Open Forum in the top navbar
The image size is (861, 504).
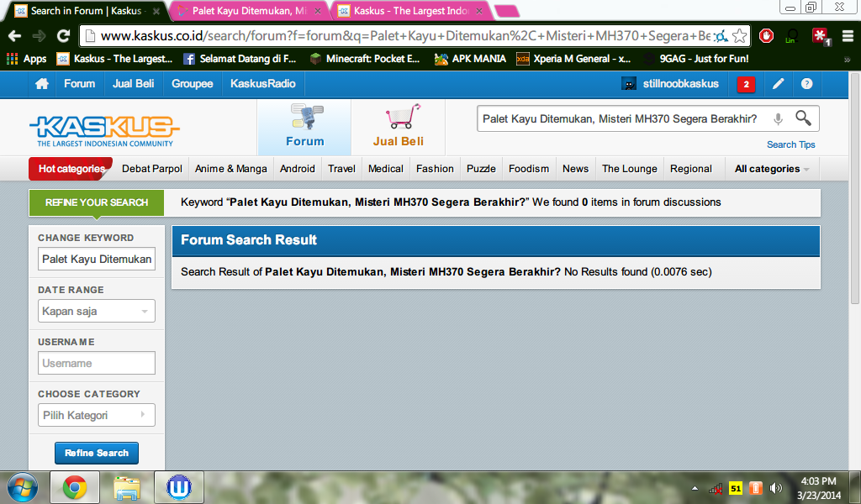tap(80, 84)
